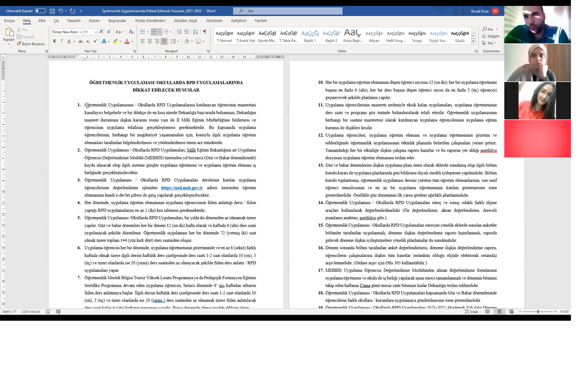Click the Odak focus mode button
This screenshot has width=584, height=392.
point(471,312)
